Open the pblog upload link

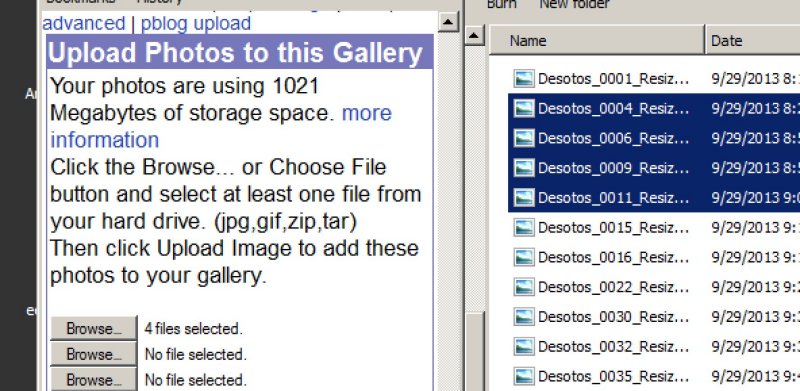coord(196,23)
